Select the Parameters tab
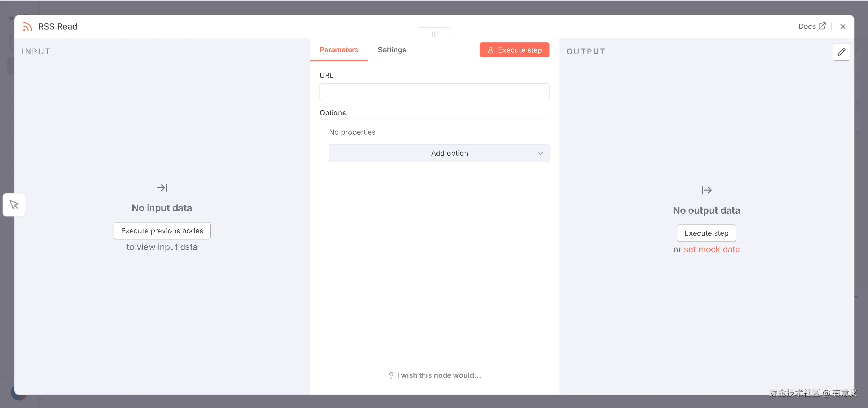Viewport: 868px width, 408px height. click(339, 50)
